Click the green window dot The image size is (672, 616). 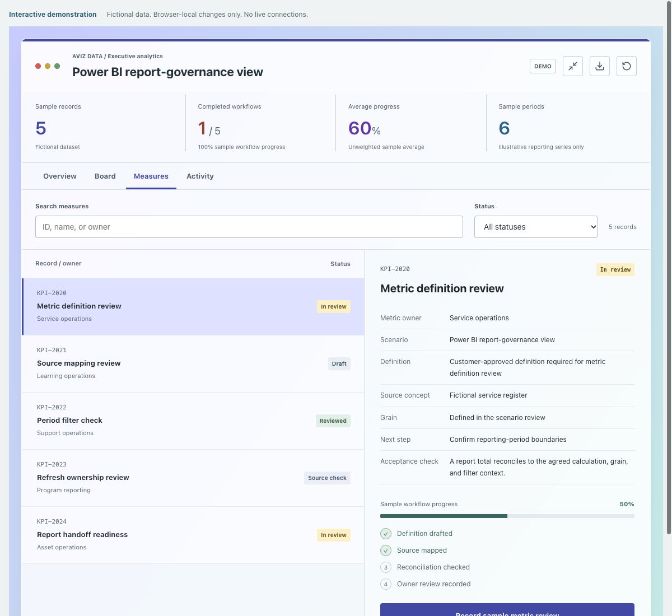coord(57,66)
